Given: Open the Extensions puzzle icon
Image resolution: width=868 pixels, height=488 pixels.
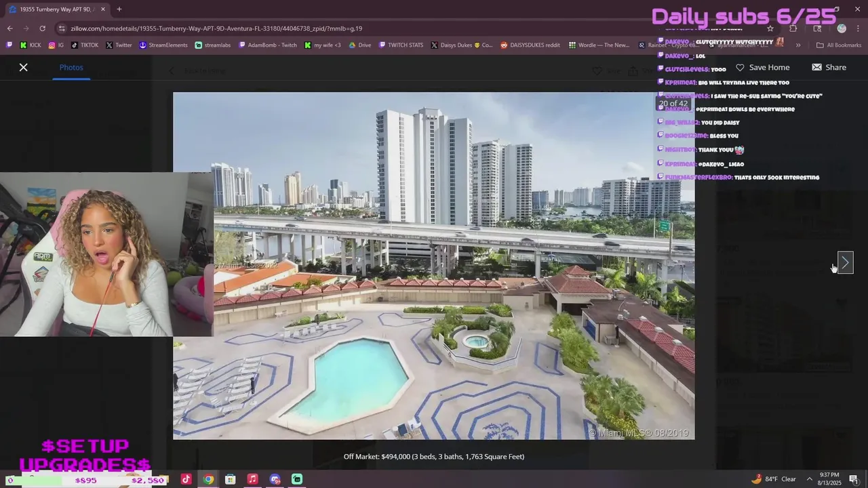Looking at the screenshot, I should coord(793,28).
